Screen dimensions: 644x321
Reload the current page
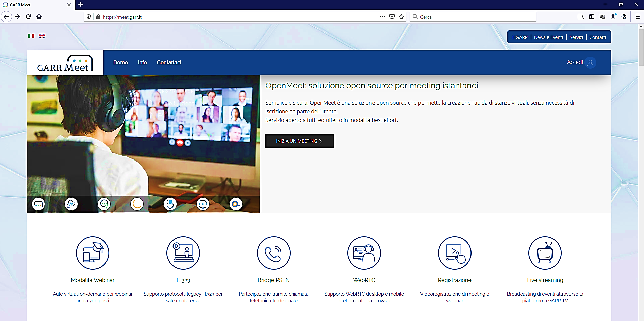click(29, 17)
